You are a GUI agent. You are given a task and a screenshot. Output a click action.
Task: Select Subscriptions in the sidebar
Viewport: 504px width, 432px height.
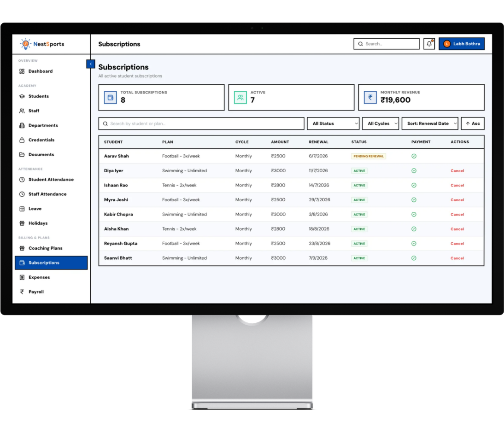(x=51, y=263)
